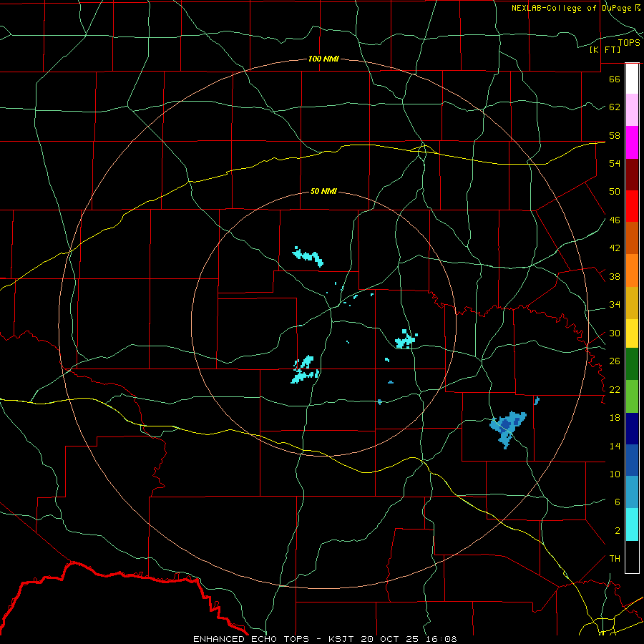This screenshot has height=644, width=644.
Task: Click the 100 NMI range ring label
Action: click(x=323, y=59)
